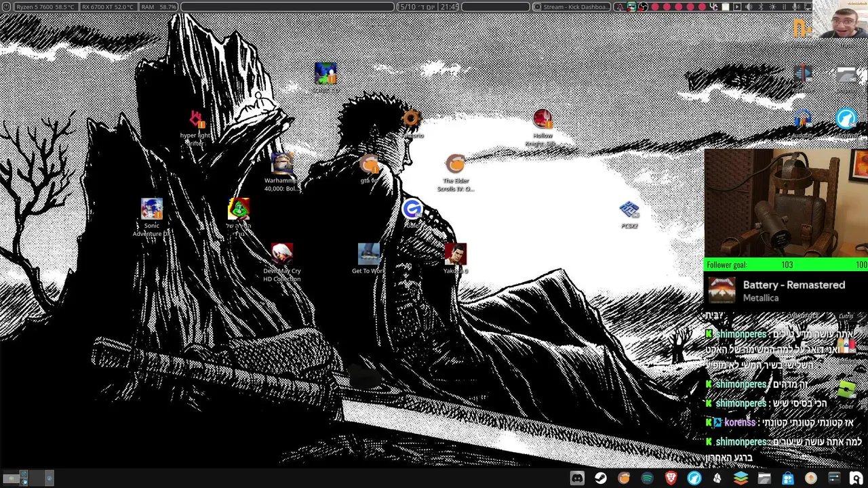
Task: Launch Hollow Knight Silksong shortcut
Action: [x=542, y=127]
